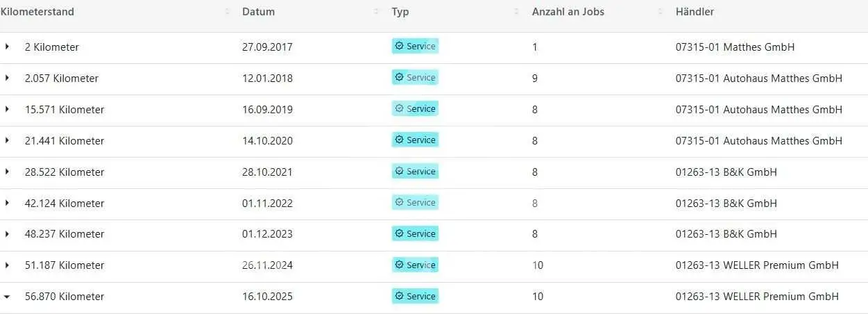Click Service badge dated 16.10.2025
This screenshot has height=314, width=868.
(x=415, y=296)
